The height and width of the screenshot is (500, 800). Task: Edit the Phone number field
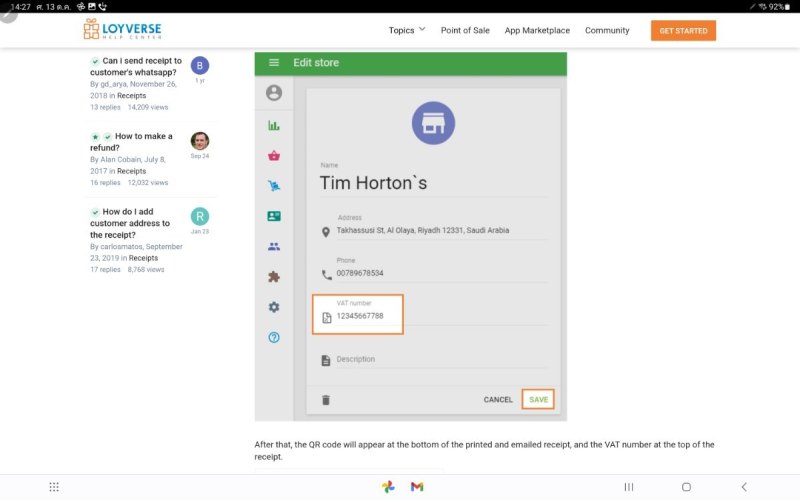(442, 273)
